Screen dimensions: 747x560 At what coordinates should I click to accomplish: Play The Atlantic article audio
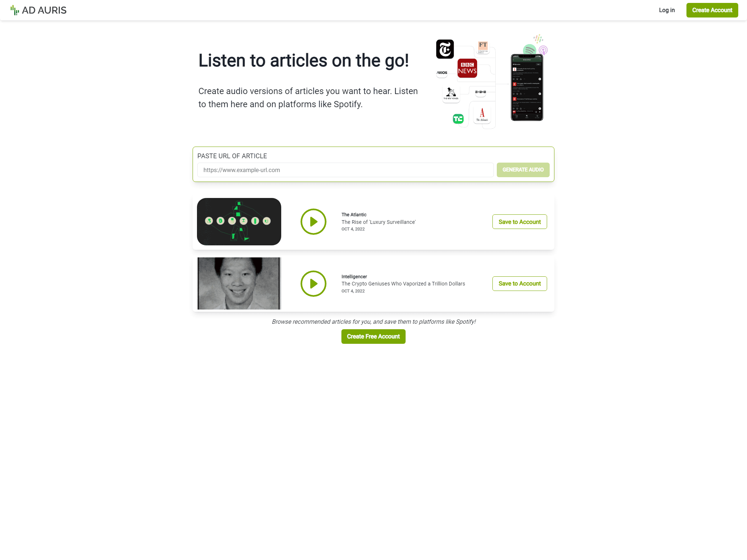tap(313, 222)
